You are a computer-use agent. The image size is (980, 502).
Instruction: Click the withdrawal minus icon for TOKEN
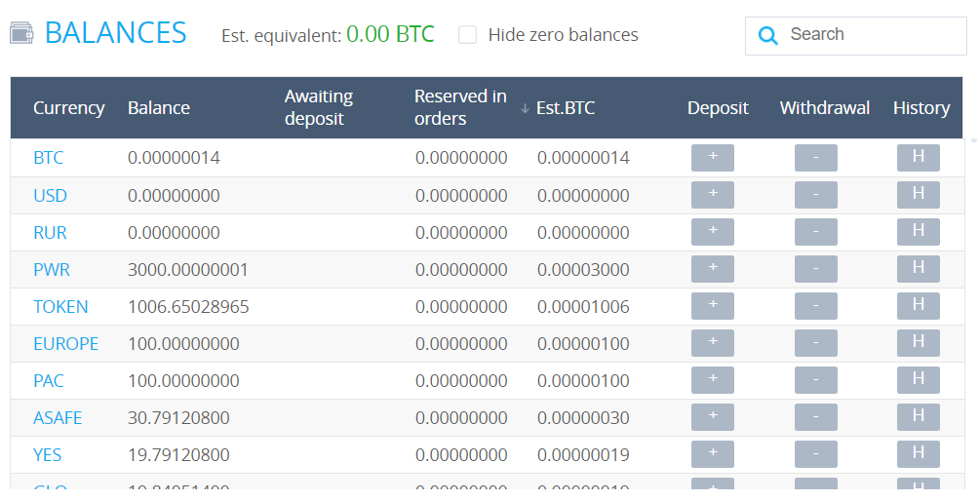[815, 306]
